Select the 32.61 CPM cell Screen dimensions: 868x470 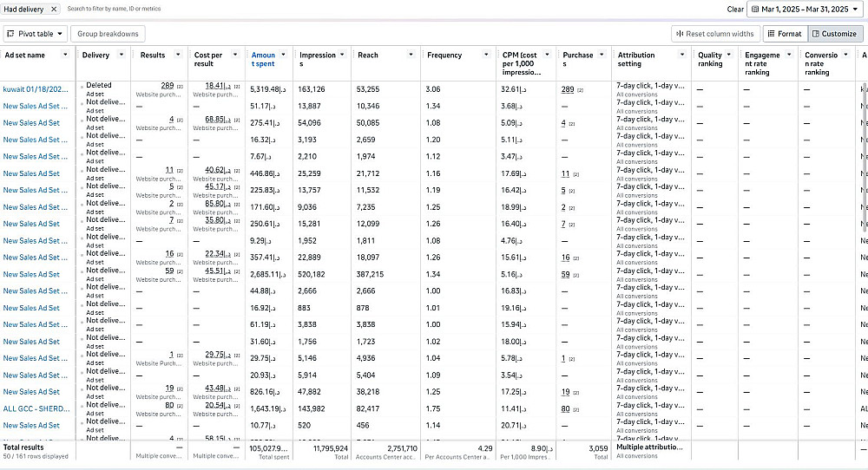pyautogui.click(x=514, y=89)
